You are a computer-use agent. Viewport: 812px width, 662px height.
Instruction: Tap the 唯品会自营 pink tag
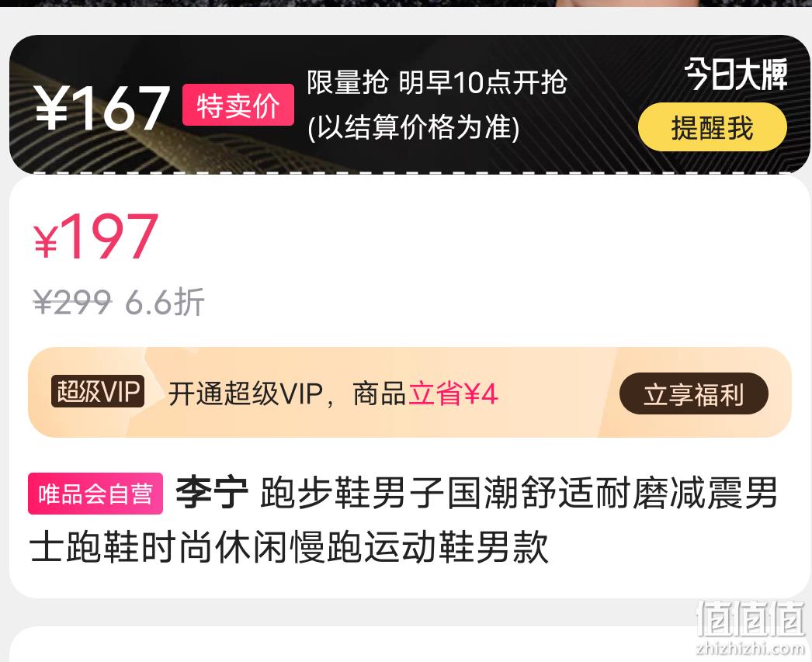point(95,494)
